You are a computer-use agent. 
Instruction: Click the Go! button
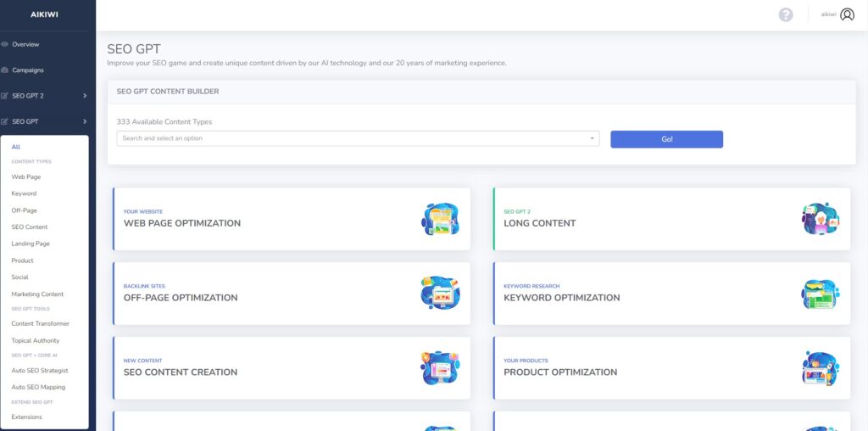[666, 140]
